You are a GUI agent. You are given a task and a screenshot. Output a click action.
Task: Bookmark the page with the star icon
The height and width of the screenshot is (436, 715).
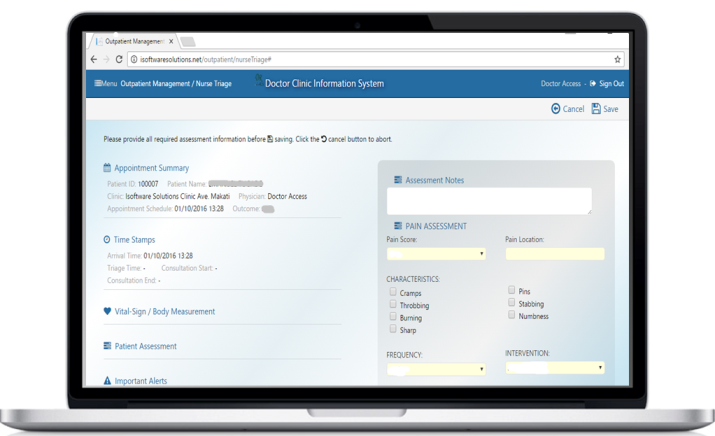click(618, 60)
